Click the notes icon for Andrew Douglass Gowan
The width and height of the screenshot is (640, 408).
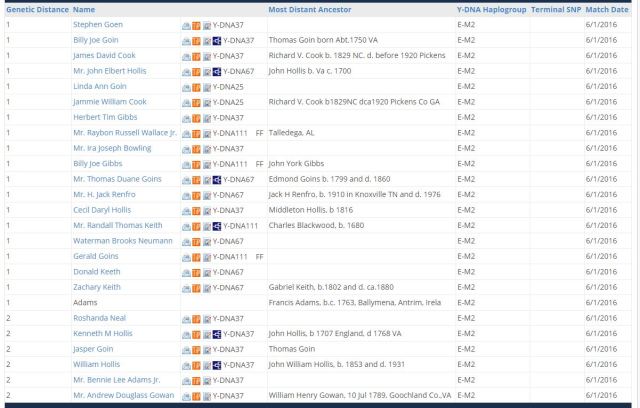click(x=206, y=396)
